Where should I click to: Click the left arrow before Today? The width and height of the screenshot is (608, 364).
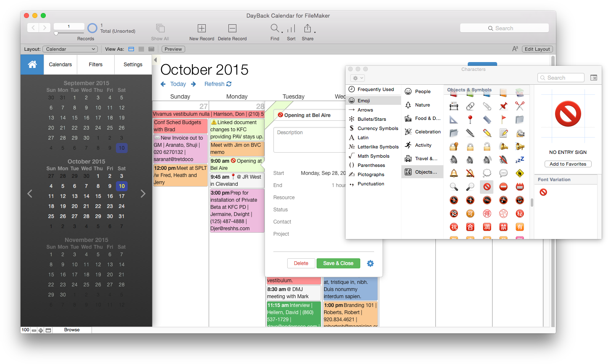pyautogui.click(x=163, y=84)
